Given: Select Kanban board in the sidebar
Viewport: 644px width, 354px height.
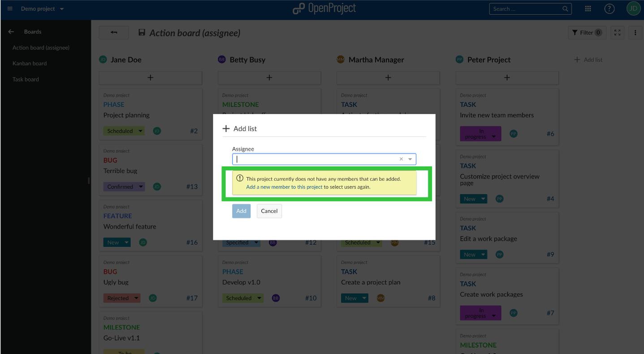Looking at the screenshot, I should [30, 63].
